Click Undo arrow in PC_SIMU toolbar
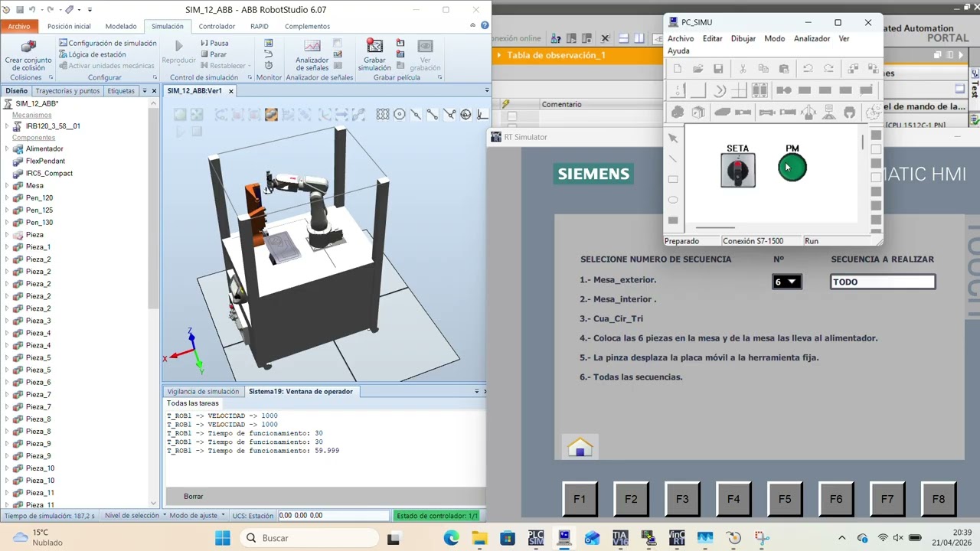The width and height of the screenshot is (980, 551). pyautogui.click(x=808, y=69)
